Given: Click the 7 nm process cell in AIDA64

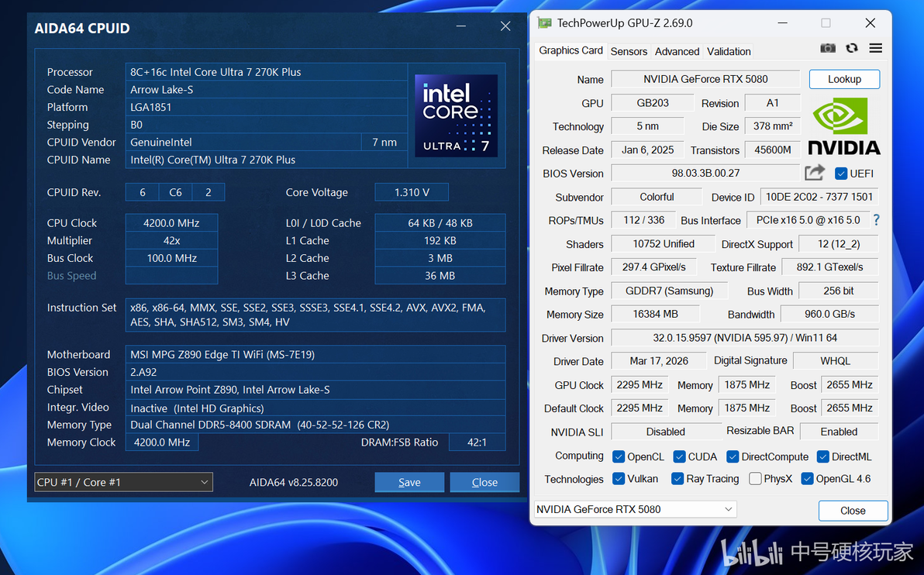Looking at the screenshot, I should [384, 142].
